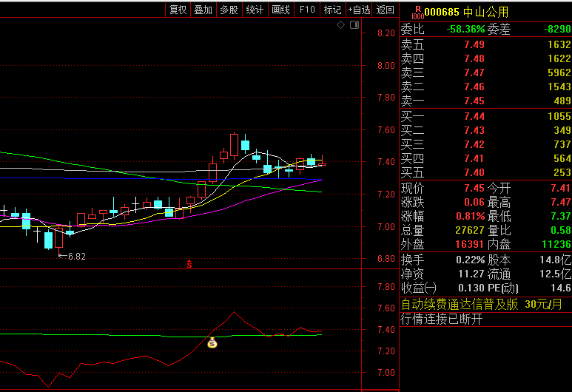Click the 6.82 low price label
Viewport: 572px width, 392px height.
click(76, 257)
